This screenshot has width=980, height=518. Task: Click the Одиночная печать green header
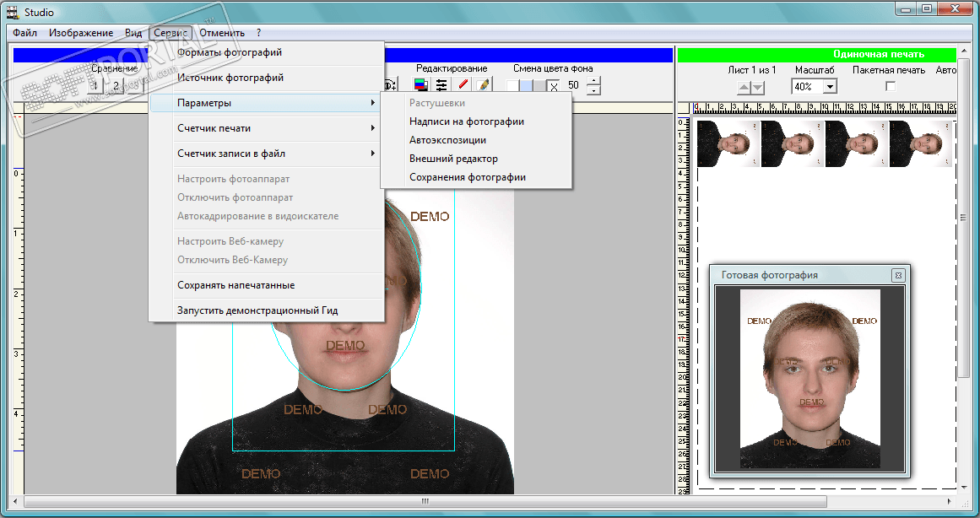click(817, 54)
